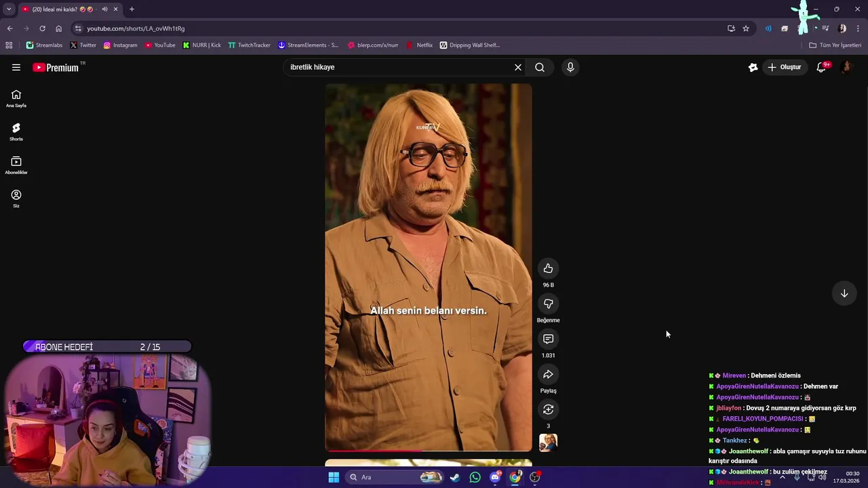This screenshot has height=488, width=868.
Task: Open Steam from the taskbar
Action: pos(454,477)
